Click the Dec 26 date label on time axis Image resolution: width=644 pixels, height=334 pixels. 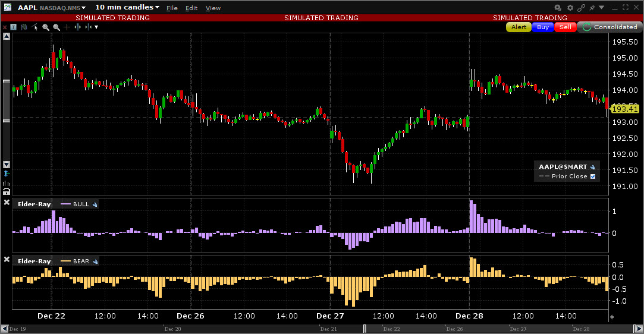(190, 316)
